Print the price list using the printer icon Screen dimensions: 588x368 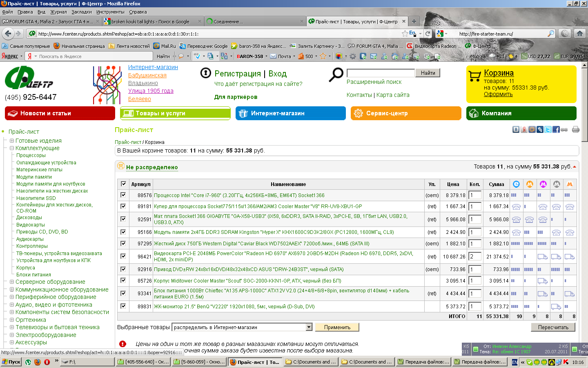tap(576, 130)
